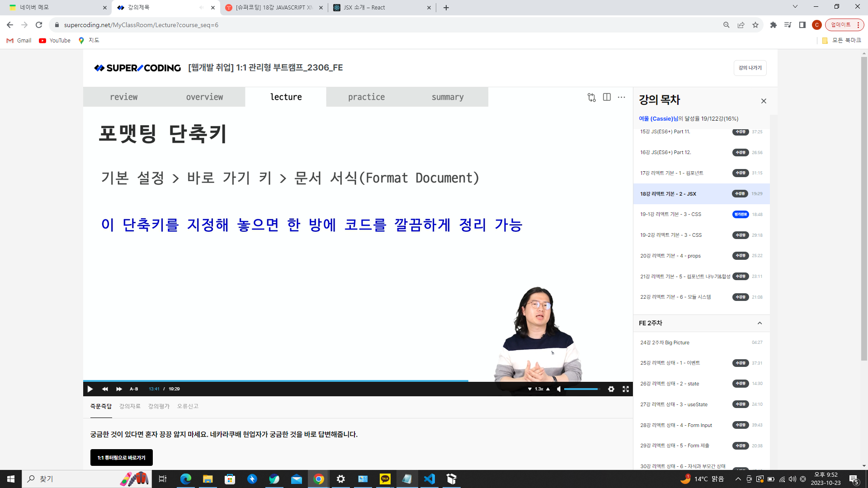
Task: Click the 여울 (Cassie)님 user link
Action: point(658,119)
